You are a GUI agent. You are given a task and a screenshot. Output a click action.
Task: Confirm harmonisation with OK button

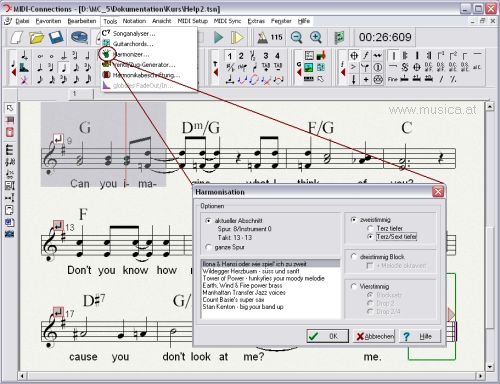[328, 336]
